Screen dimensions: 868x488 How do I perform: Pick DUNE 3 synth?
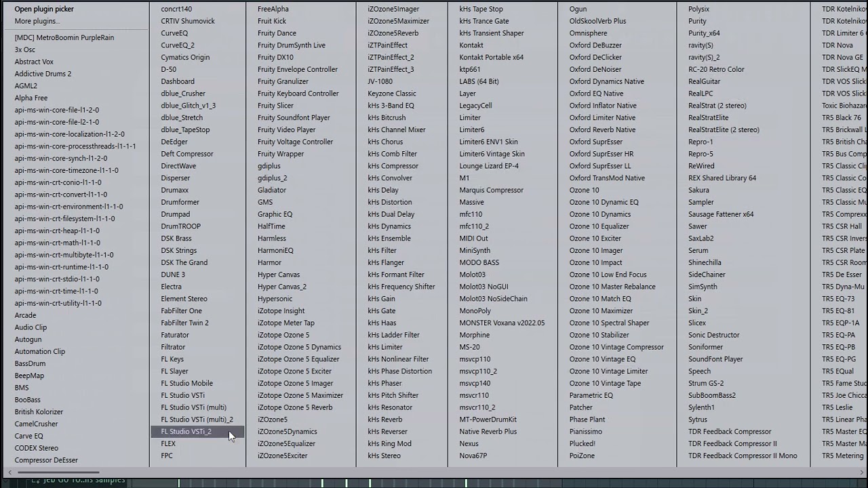click(x=173, y=275)
